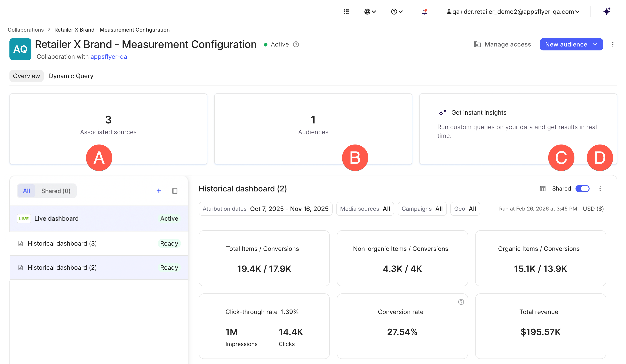Click the Click-through rate 1.39% text
626x364 pixels.
(x=262, y=312)
